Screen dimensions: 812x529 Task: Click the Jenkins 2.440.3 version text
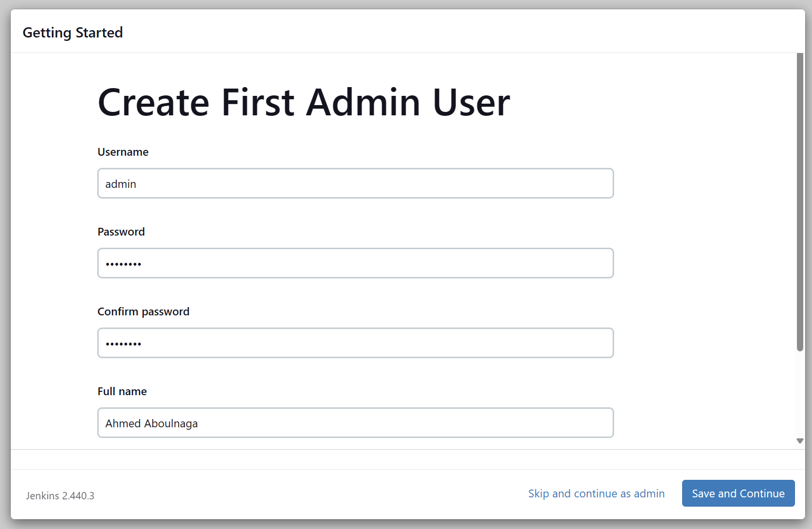pos(60,495)
